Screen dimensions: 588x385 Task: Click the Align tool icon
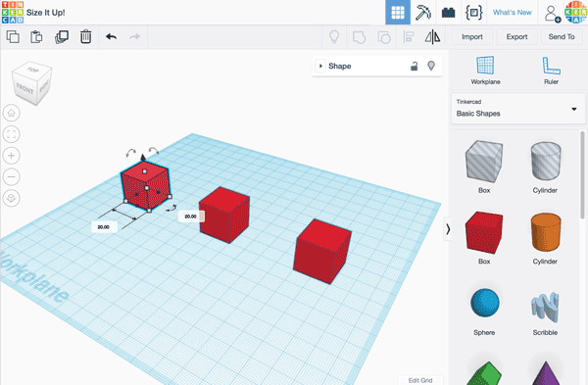click(x=408, y=37)
